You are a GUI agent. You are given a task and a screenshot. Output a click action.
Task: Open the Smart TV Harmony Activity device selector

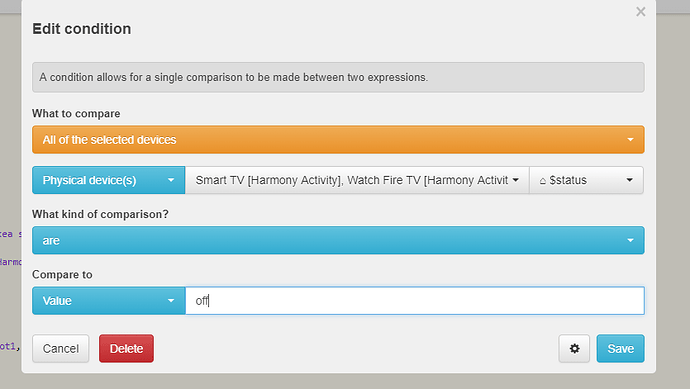coord(357,180)
